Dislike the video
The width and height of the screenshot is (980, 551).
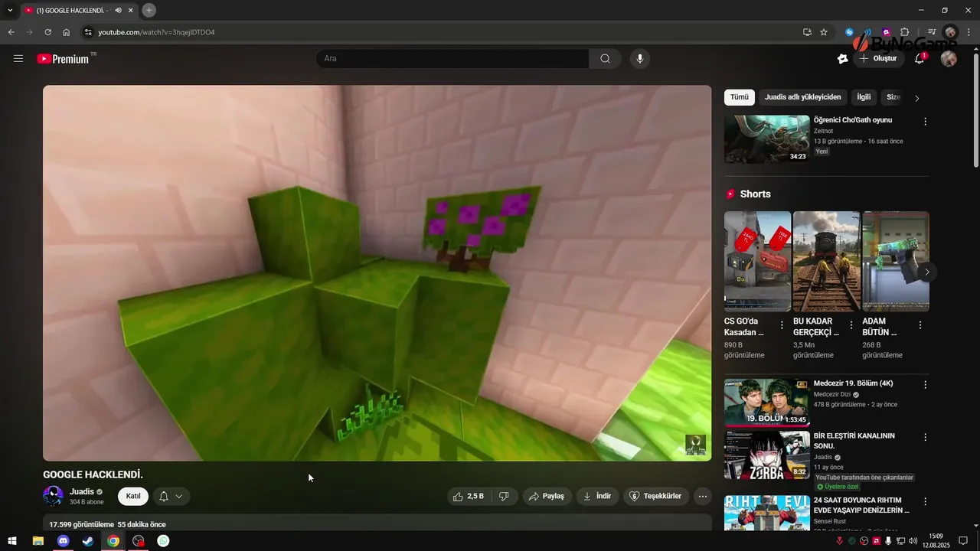(504, 496)
